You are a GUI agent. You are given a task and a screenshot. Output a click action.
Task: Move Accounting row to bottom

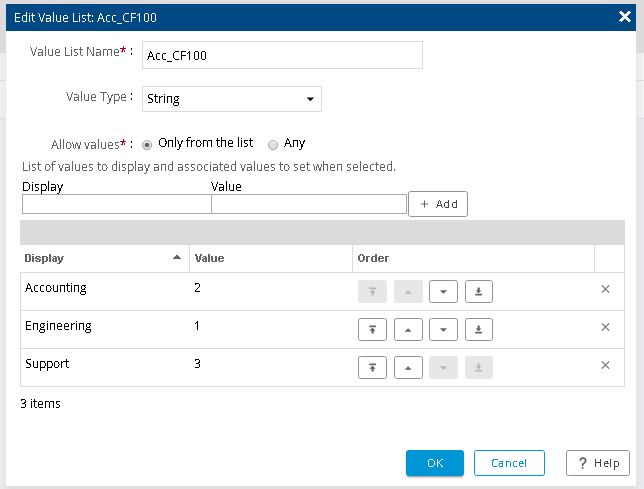pos(479,291)
